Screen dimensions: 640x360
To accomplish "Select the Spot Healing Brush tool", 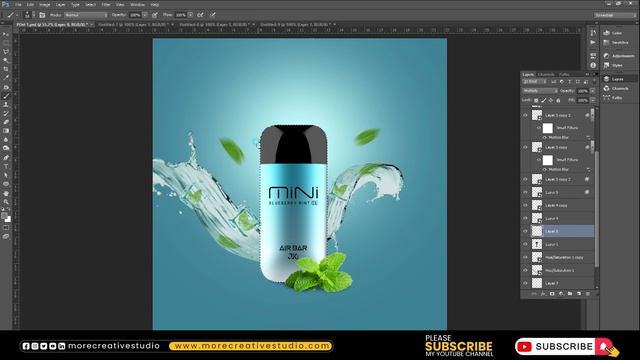I will (6, 87).
